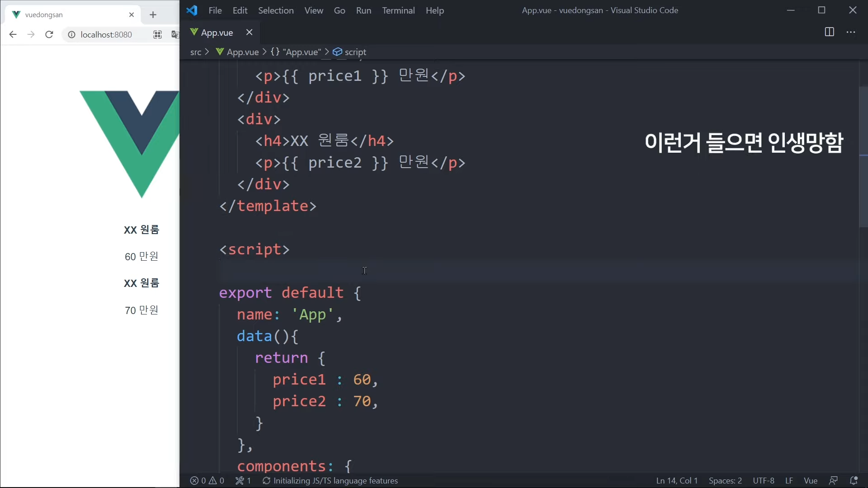868x488 pixels.
Task: Click the feedback icon in status bar
Action: 833,481
